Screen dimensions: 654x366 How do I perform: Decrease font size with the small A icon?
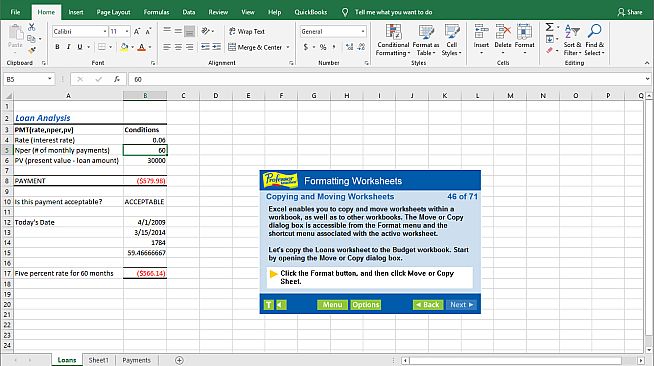[148, 31]
